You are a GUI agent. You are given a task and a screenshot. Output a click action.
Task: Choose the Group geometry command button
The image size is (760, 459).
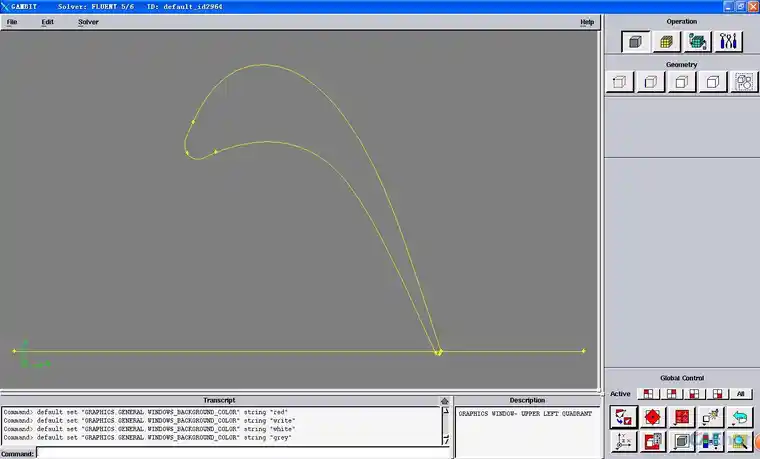click(x=744, y=82)
